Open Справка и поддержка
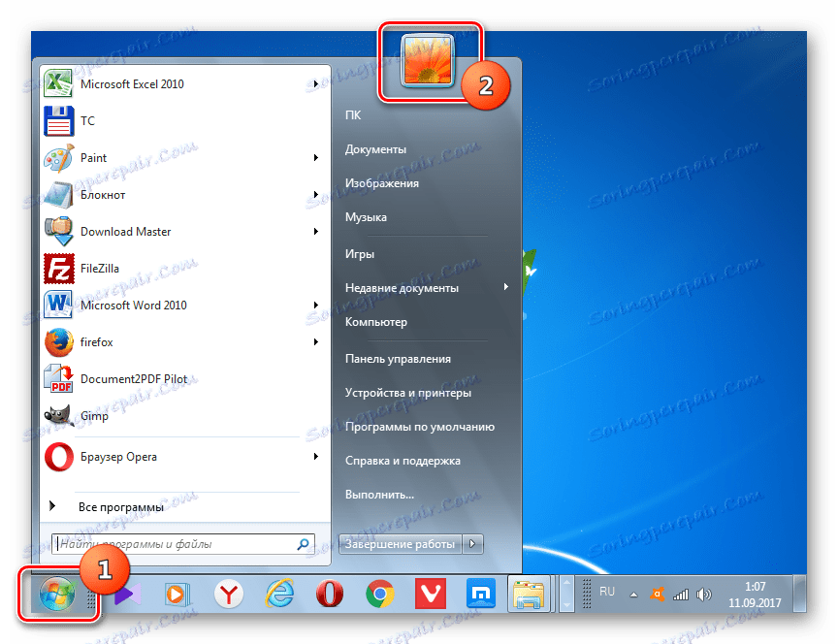Screen dimensions: 838x644 (403, 461)
